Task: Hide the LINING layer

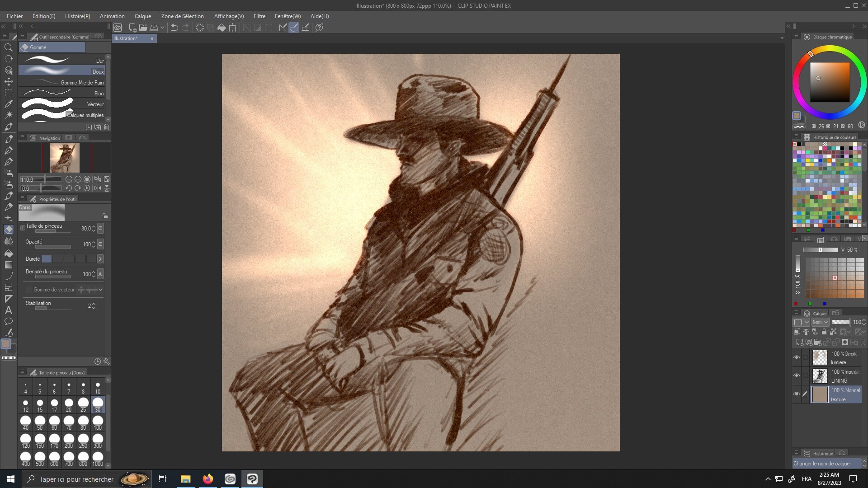Action: [x=797, y=375]
